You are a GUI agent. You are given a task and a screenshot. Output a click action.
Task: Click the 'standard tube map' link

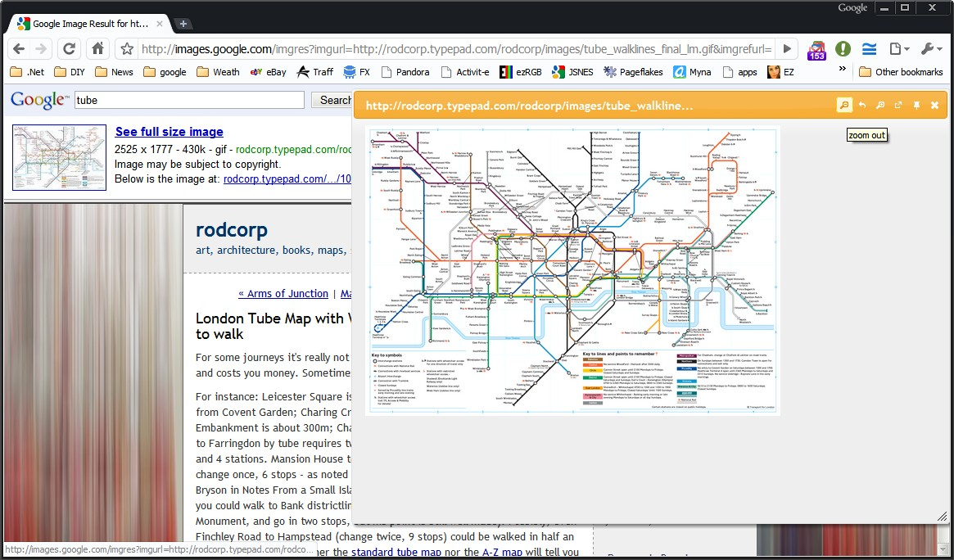coord(396,553)
